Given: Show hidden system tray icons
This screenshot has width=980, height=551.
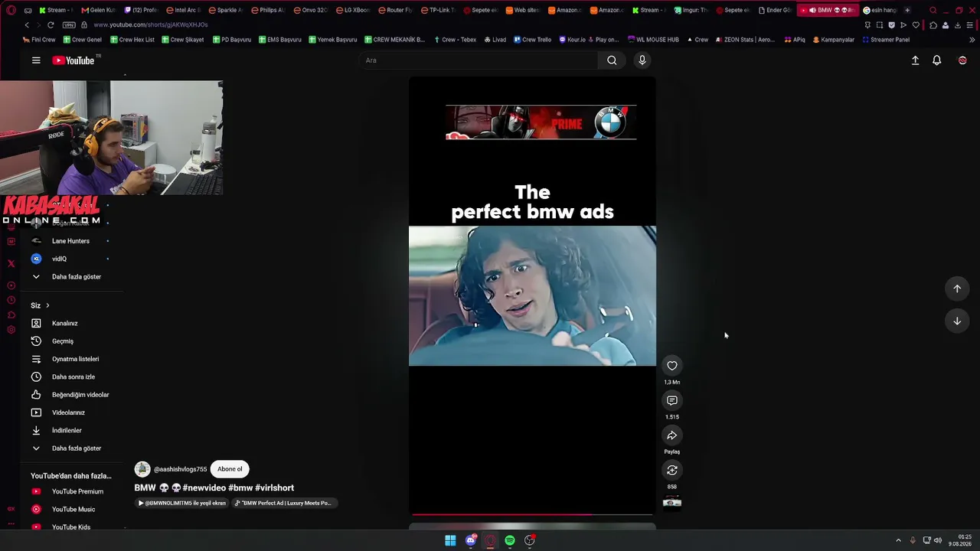Looking at the screenshot, I should click(x=898, y=540).
